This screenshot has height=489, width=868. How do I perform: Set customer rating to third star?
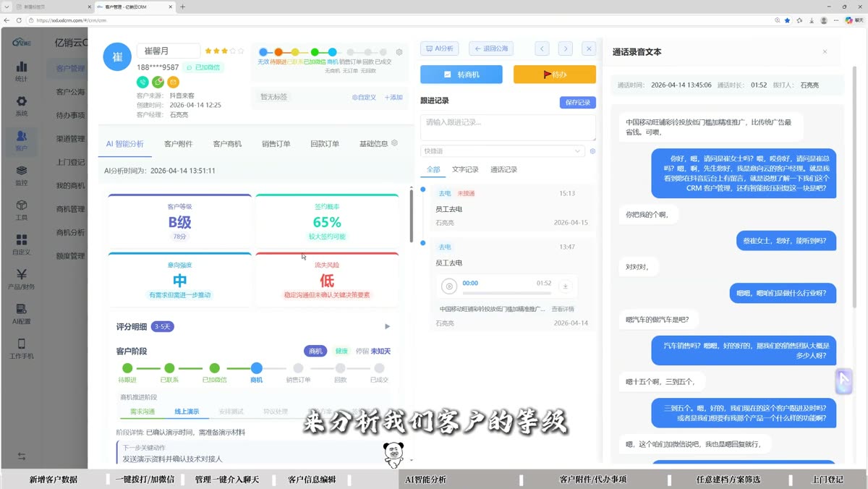coord(224,51)
